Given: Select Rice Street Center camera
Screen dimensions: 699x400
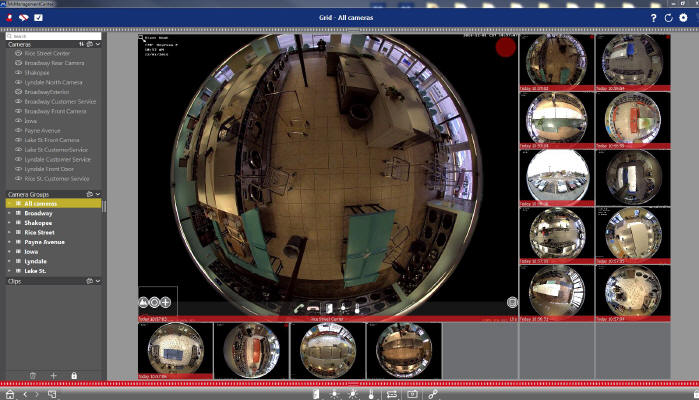Looking at the screenshot, I should 47,53.
